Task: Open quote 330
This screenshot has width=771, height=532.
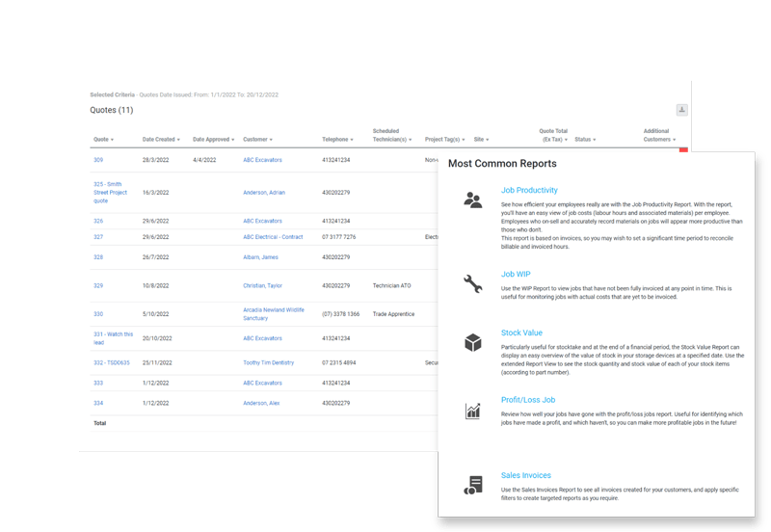Action: tap(98, 314)
